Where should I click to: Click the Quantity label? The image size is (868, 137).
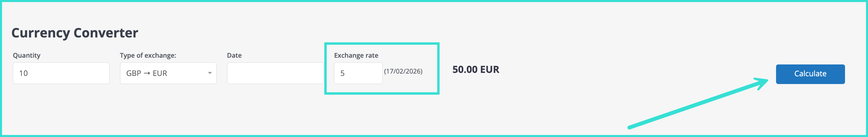27,55
